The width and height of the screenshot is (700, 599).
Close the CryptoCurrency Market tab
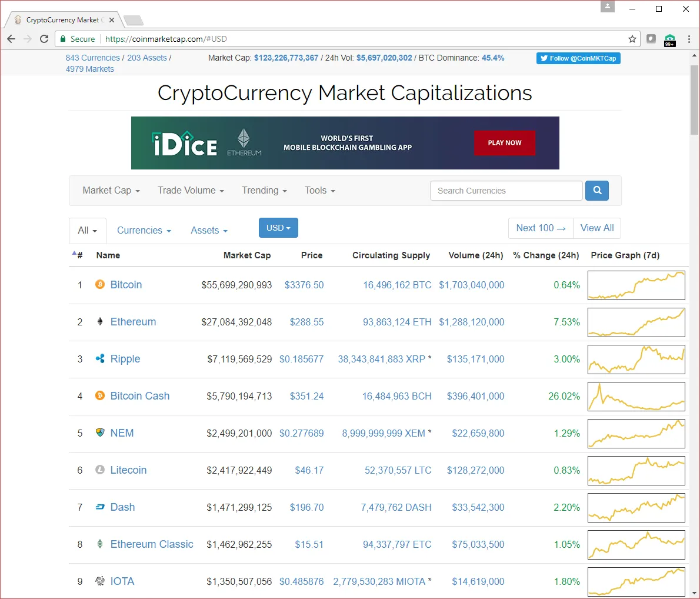(x=112, y=20)
